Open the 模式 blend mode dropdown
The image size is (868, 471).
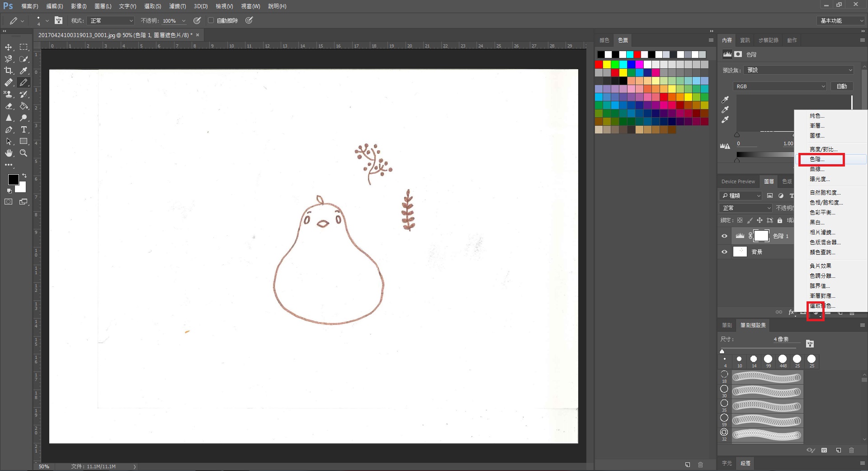[x=111, y=21]
